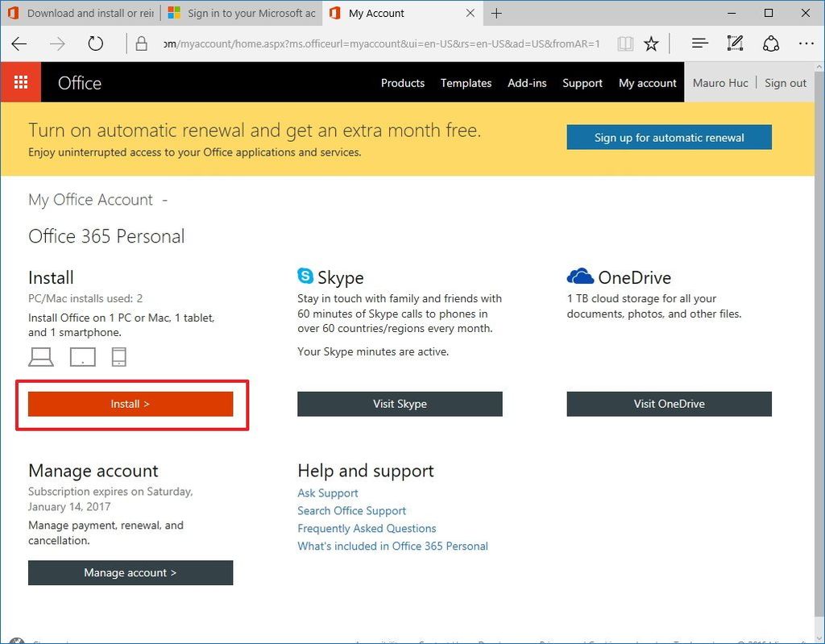Open the Frequently Asked Questions link

pyautogui.click(x=367, y=528)
